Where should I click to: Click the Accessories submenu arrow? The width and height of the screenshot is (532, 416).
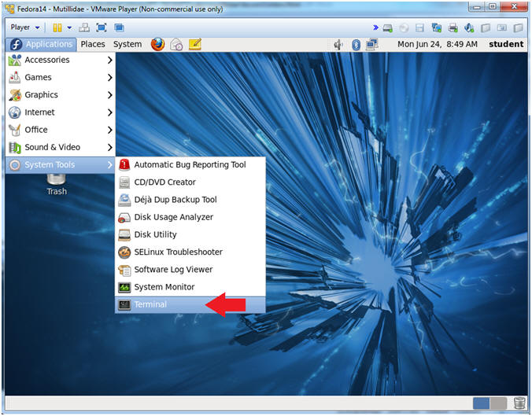point(109,61)
